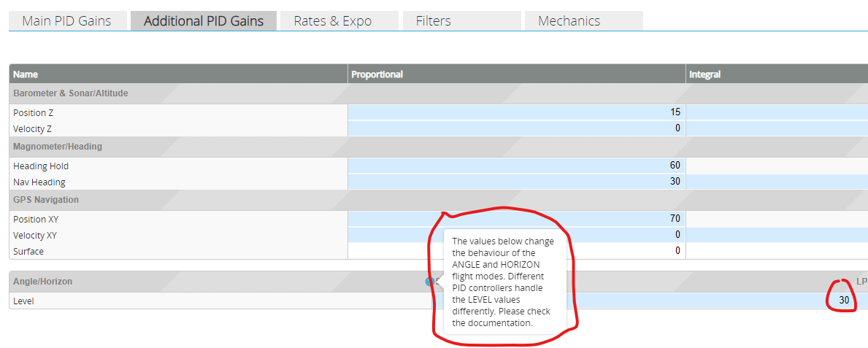Select the Additional PID Gains tab
The height and width of the screenshot is (348, 868).
pos(204,20)
